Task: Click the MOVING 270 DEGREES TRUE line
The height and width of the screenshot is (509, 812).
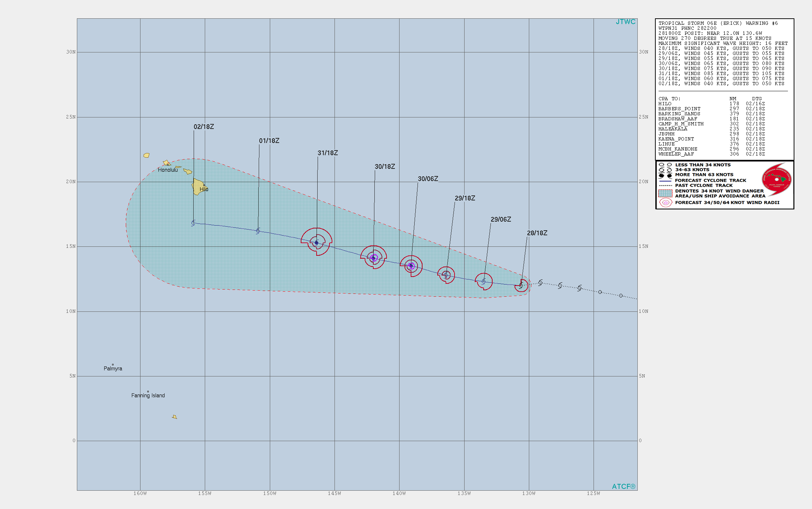Action: [x=715, y=38]
